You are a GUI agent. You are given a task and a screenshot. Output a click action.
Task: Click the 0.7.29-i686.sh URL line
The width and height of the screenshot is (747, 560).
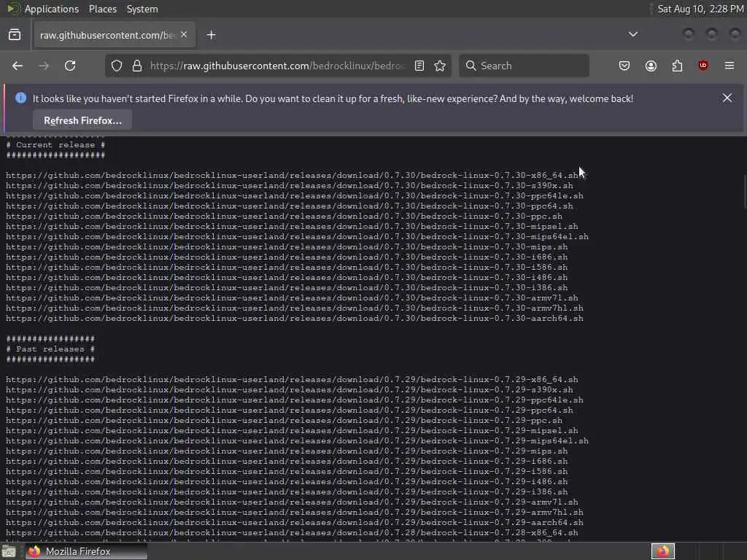[x=287, y=462]
